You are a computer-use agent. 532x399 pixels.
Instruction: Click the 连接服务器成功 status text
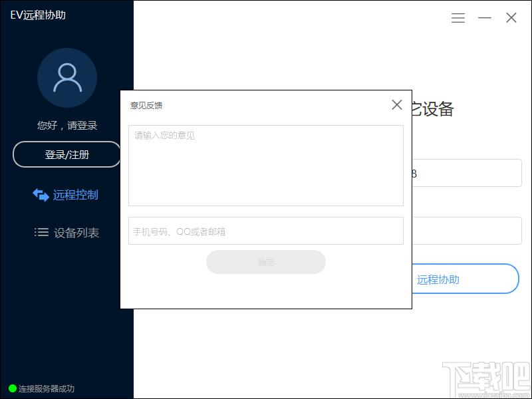(47, 388)
